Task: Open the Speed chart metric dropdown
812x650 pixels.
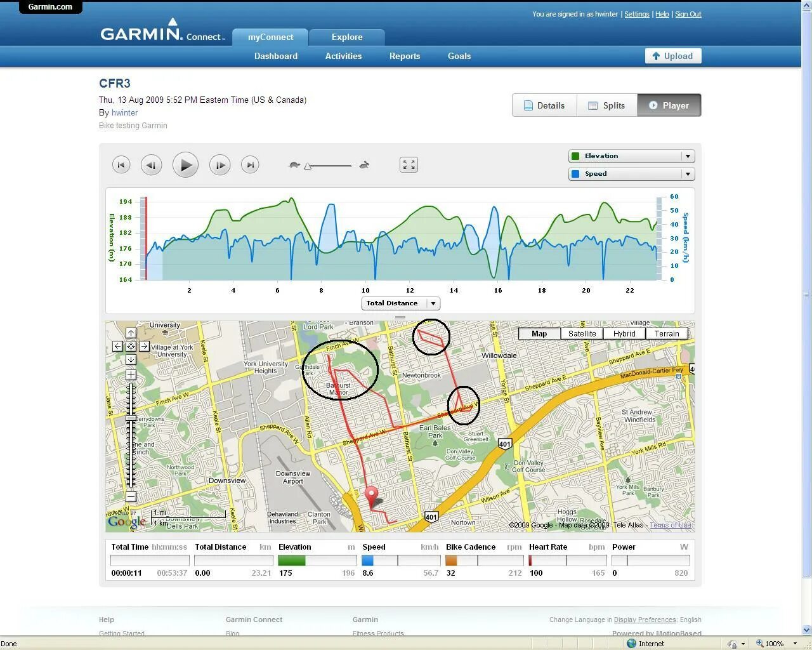Action: 632,174
